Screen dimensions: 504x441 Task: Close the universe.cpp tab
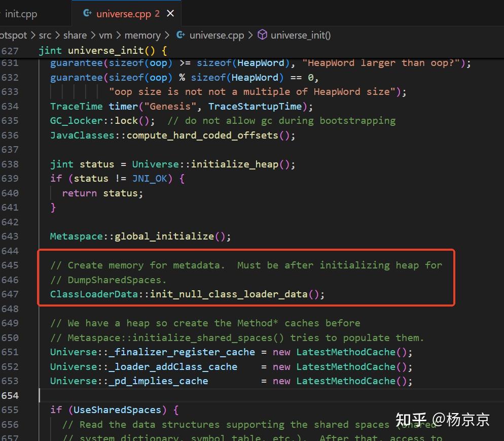point(170,14)
